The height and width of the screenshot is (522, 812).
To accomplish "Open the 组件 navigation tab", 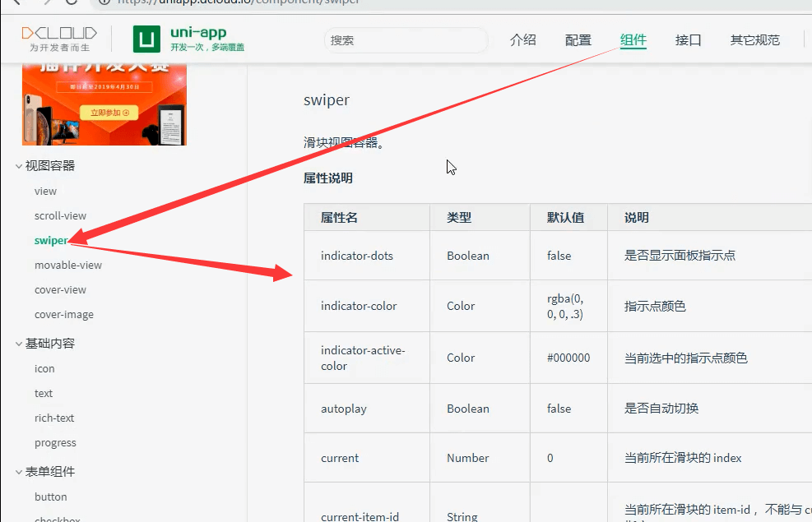I will [633, 39].
